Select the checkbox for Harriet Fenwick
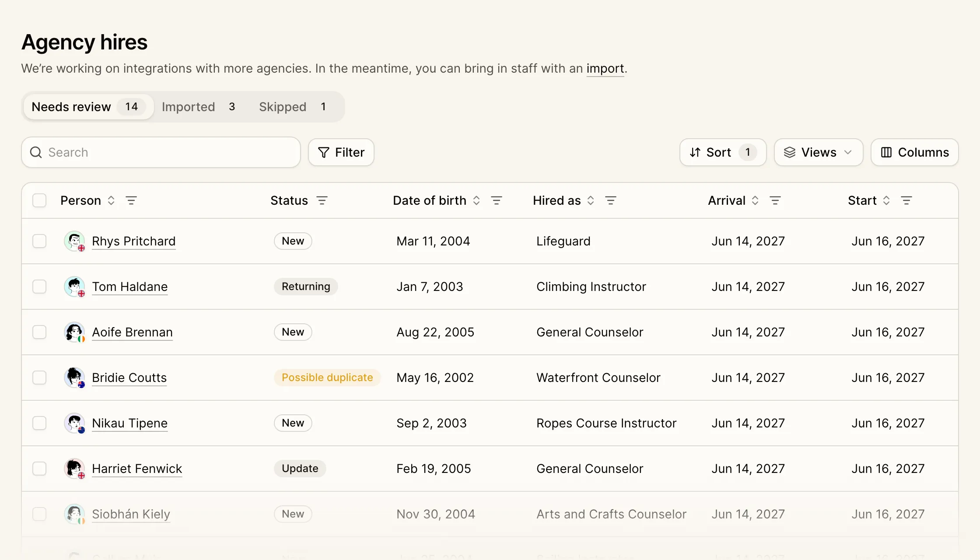Viewport: 980px width, 560px height. [39, 469]
